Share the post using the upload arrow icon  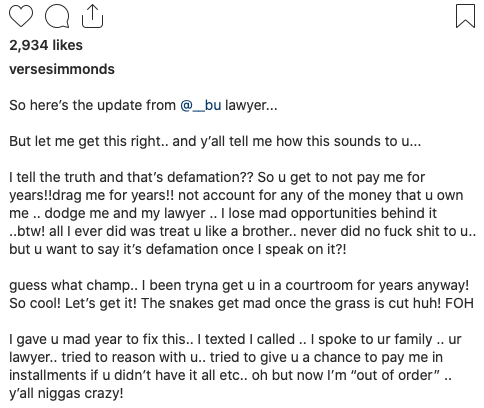coord(92,16)
